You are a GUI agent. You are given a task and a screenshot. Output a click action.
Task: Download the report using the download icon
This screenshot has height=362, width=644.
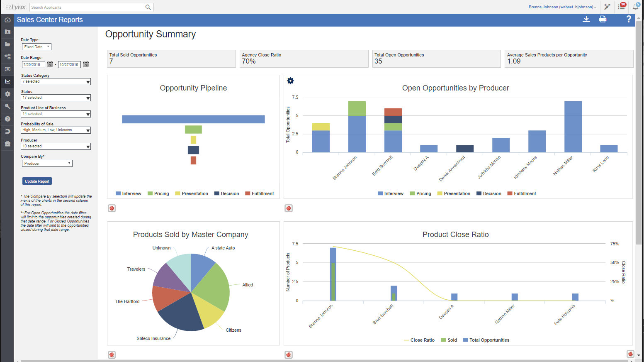click(586, 19)
